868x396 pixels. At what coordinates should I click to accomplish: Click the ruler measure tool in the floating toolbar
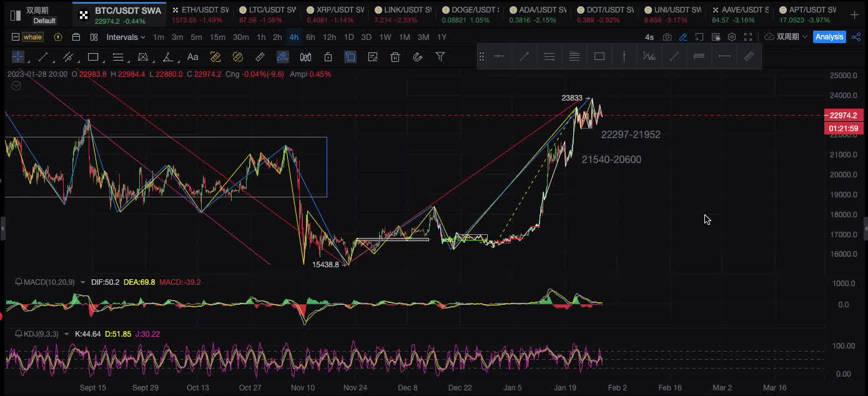click(x=749, y=56)
